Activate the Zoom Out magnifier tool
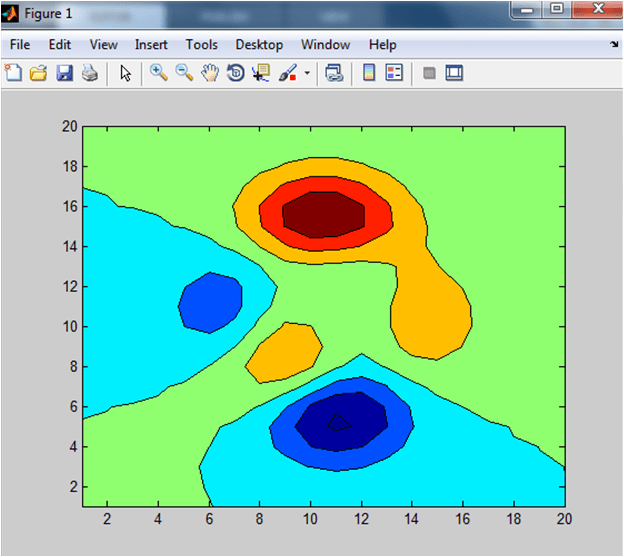Viewport: 624px width, 557px height. click(184, 73)
